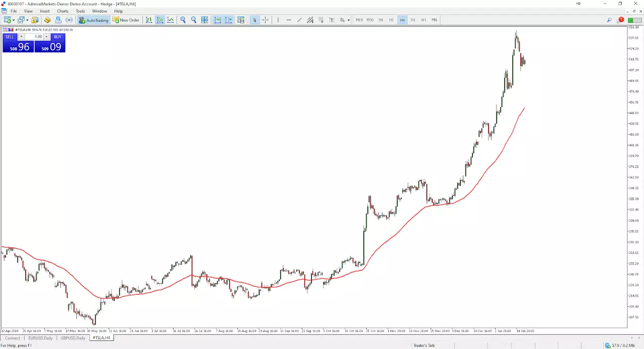Toggle Chart Shift icon
The width and height of the screenshot is (644, 349).
click(228, 20)
